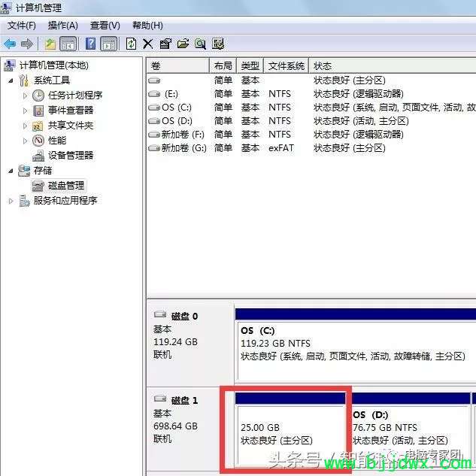Expand the 共享文件夹 node arrow
This screenshot has height=476, width=476.
[x=26, y=126]
